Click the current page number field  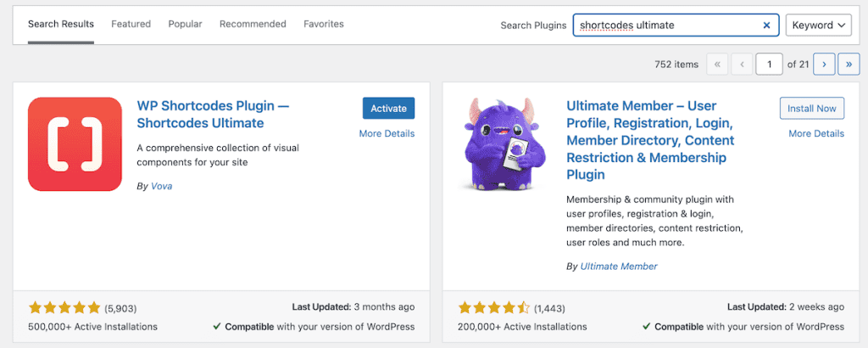click(770, 64)
